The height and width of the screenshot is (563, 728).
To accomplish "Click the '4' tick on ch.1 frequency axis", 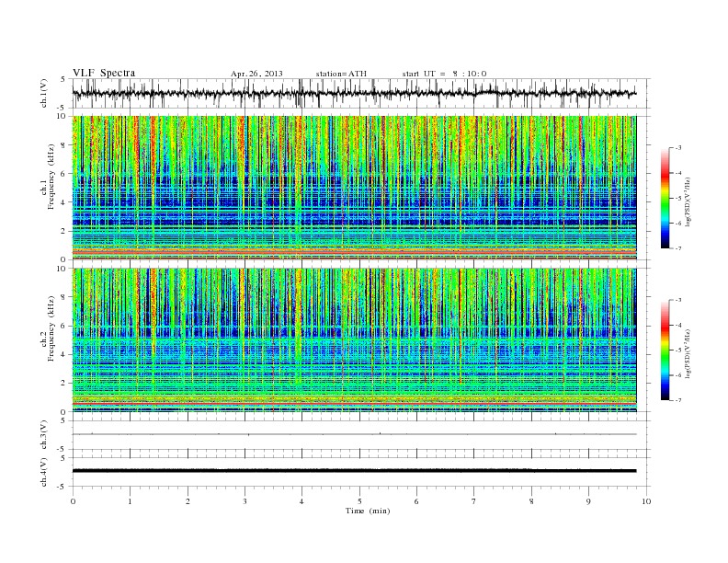I will tap(63, 202).
